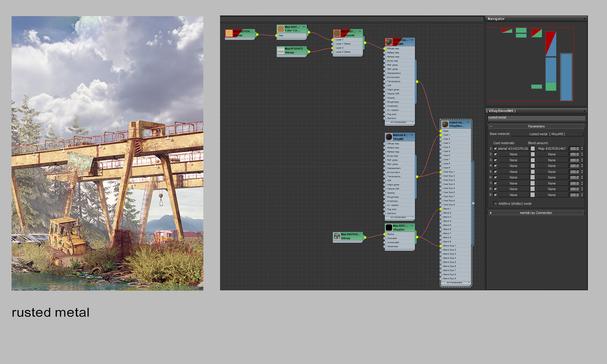Click the VRayBlendMtl node sphere preview
Screen dimensions: 607x364
pyautogui.click(x=445, y=124)
